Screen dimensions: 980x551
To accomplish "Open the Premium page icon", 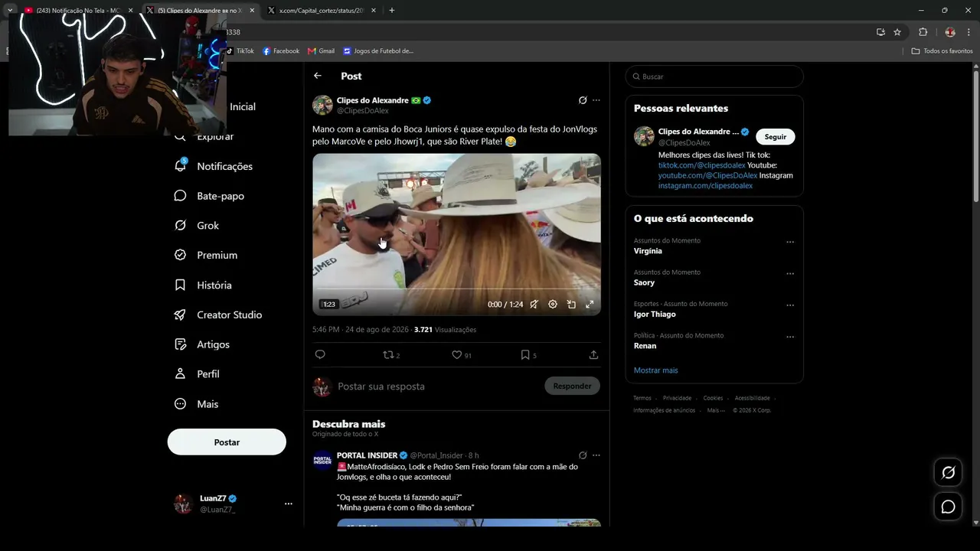I will click(181, 255).
